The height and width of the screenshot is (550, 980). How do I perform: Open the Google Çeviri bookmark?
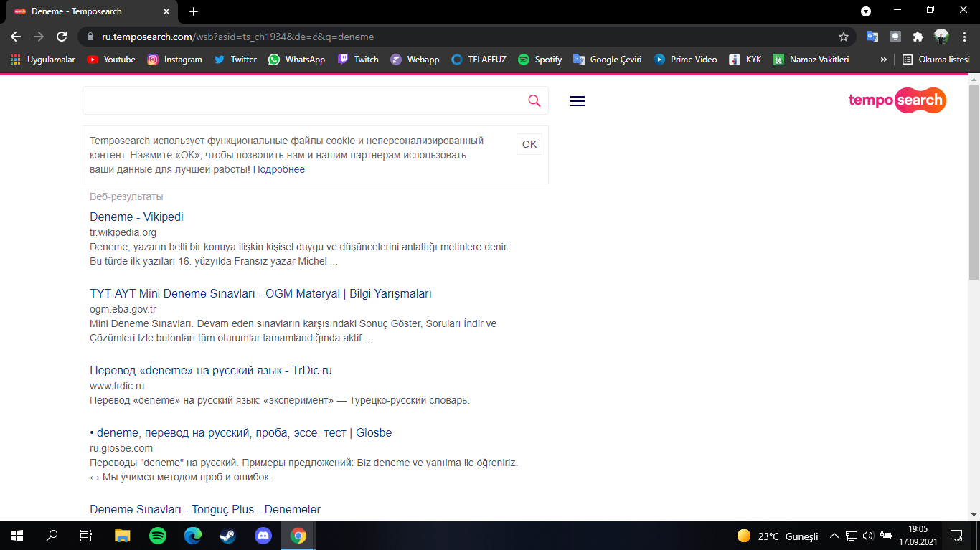[x=607, y=60]
